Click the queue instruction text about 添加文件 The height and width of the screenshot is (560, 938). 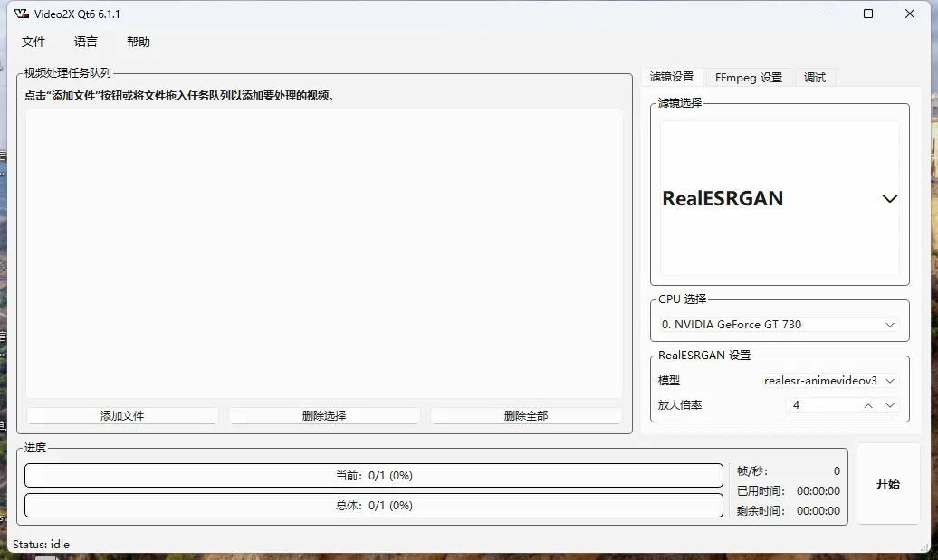[x=179, y=96]
